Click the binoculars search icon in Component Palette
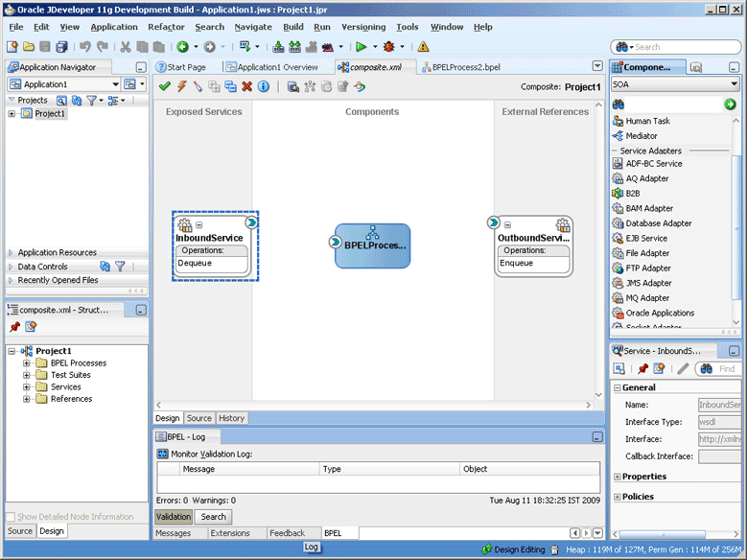Image resolution: width=747 pixels, height=560 pixels. 619,105
